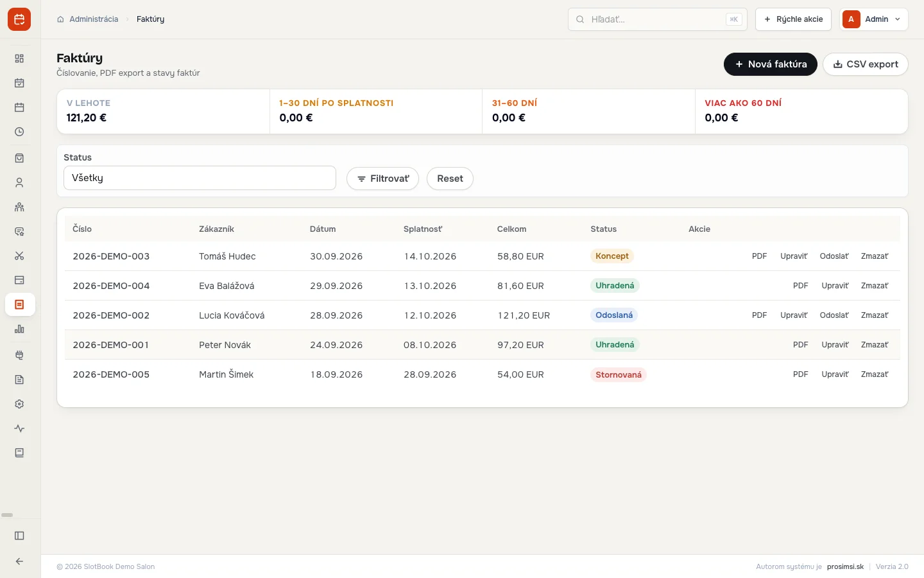Image resolution: width=924 pixels, height=578 pixels.
Task: Click the back arrow at sidebar bottom
Action: pyautogui.click(x=19, y=561)
